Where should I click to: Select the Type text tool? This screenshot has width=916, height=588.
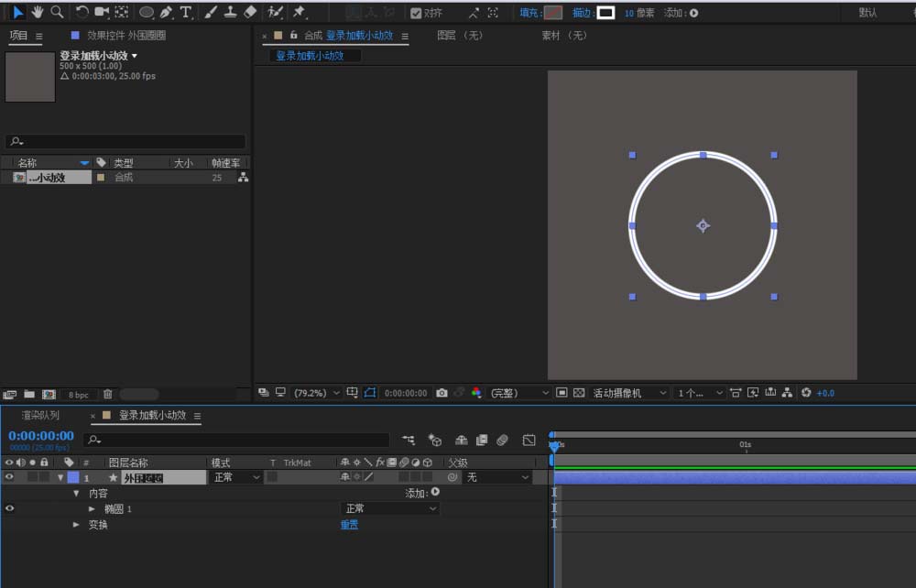click(186, 12)
